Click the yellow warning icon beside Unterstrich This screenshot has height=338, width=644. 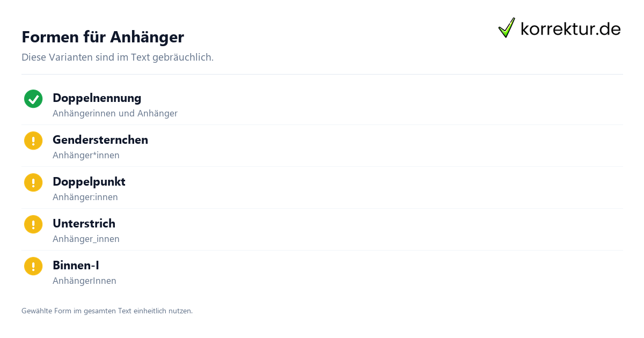33,224
